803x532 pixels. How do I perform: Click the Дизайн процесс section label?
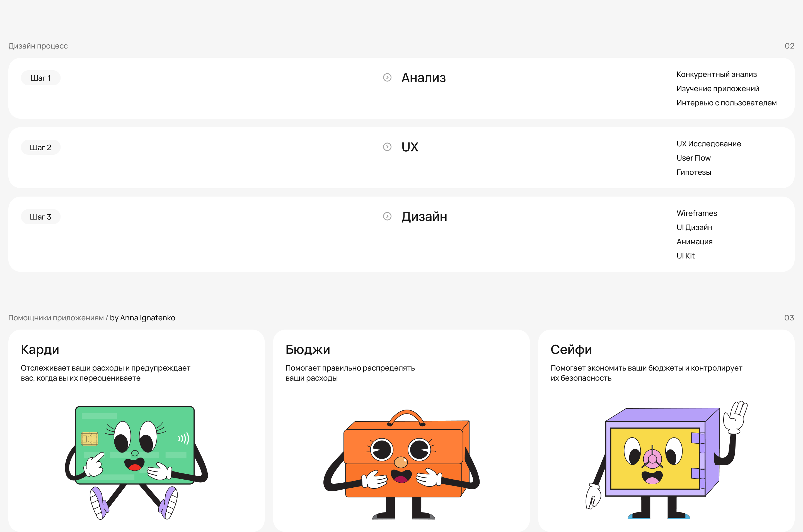click(x=38, y=46)
